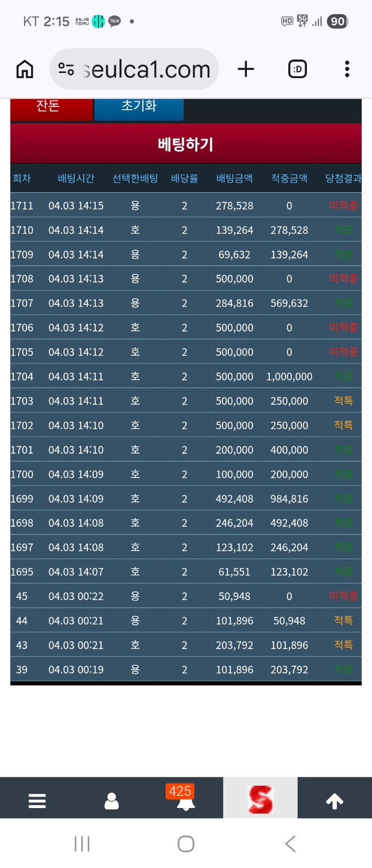Tap the seulca1.com address bar
Screen dimensions: 372x868
tap(146, 69)
